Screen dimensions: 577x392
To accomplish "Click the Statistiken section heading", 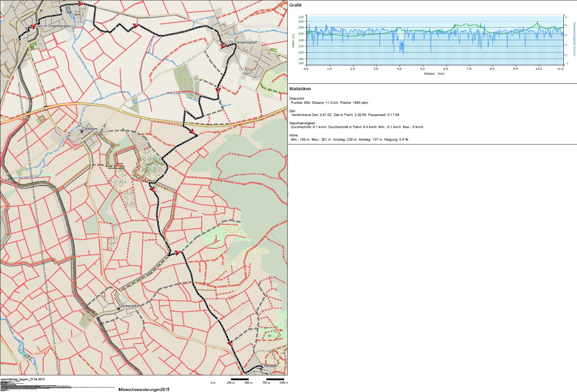I will coord(300,89).
